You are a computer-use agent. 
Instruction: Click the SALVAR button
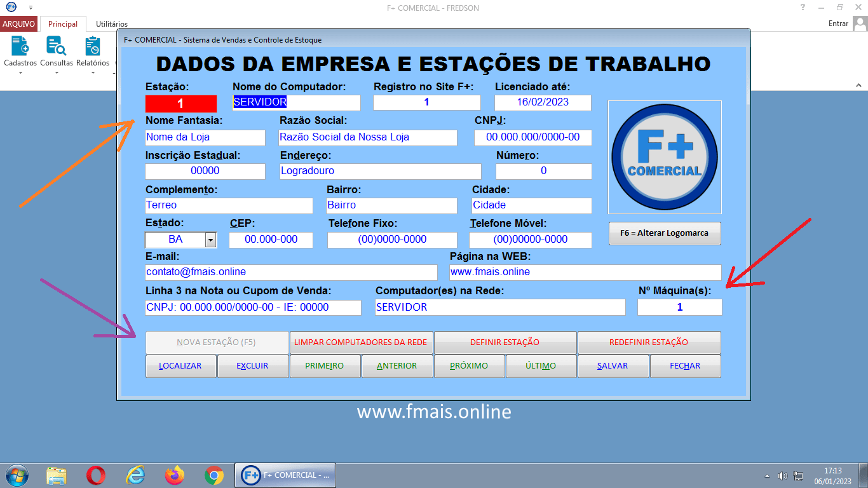(x=613, y=366)
